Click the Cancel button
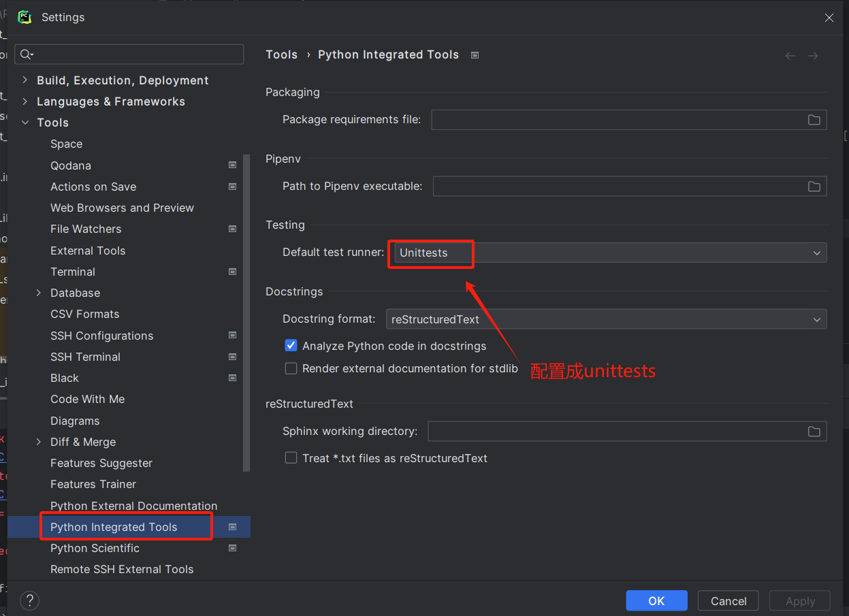The width and height of the screenshot is (849, 616). [x=728, y=601]
